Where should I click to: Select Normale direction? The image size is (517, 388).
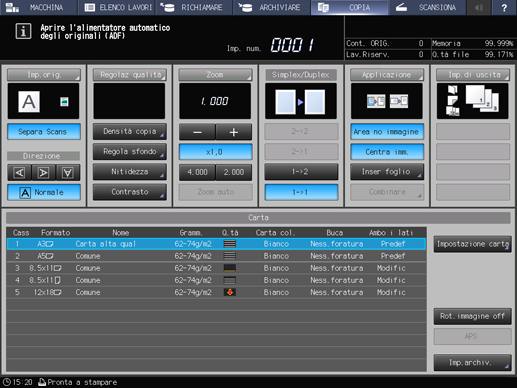[44, 192]
